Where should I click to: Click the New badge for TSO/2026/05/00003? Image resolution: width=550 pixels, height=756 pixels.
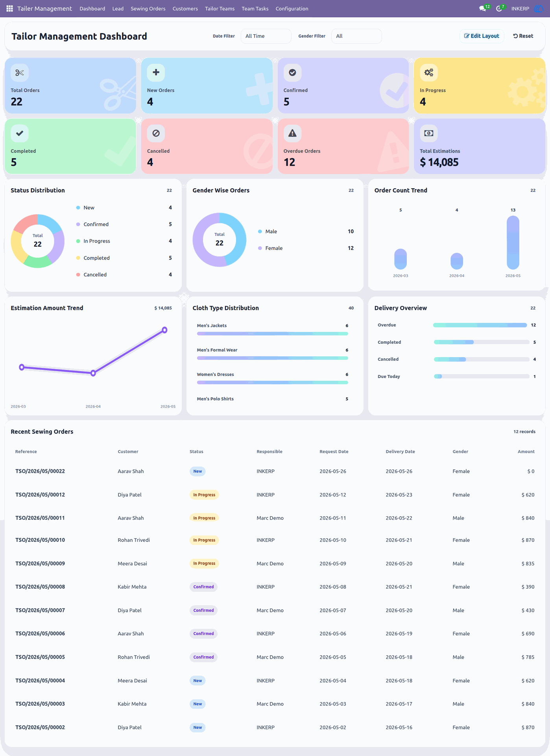point(197,704)
